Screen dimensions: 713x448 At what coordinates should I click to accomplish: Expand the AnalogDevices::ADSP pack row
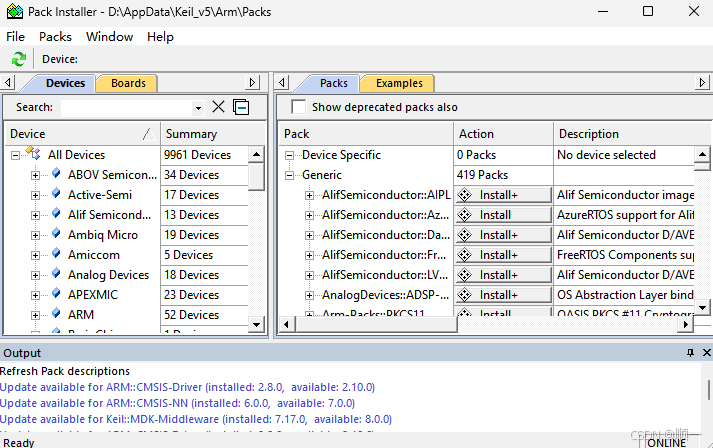click(x=309, y=295)
